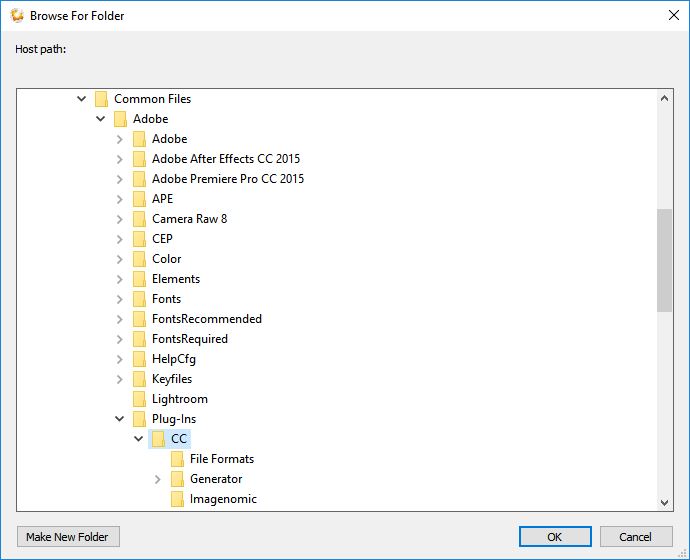690x560 pixels.
Task: Select the Imagenomic folder label
Action: tap(223, 499)
